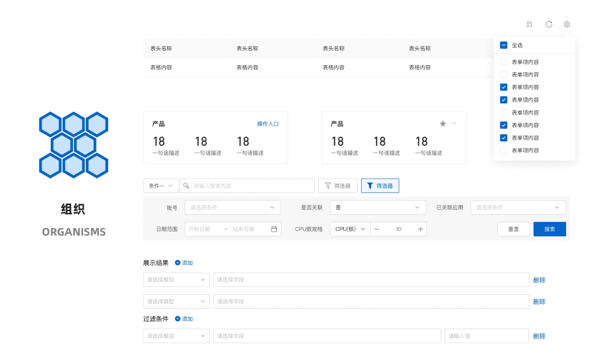The width and height of the screenshot is (602, 364).
Task: Open the CPU(核) unit dropdown
Action: (x=350, y=229)
